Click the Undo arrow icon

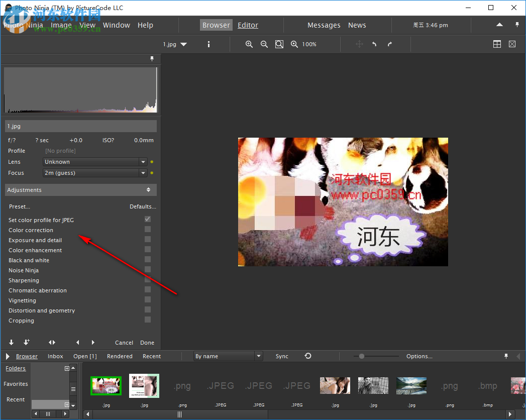[374, 44]
